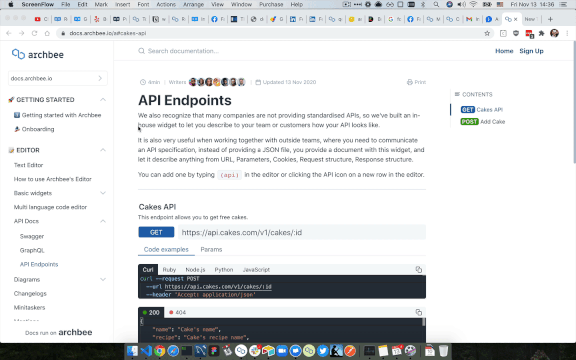The height and width of the screenshot is (360, 576).
Task: Open the GraphQL page
Action: tap(32, 250)
